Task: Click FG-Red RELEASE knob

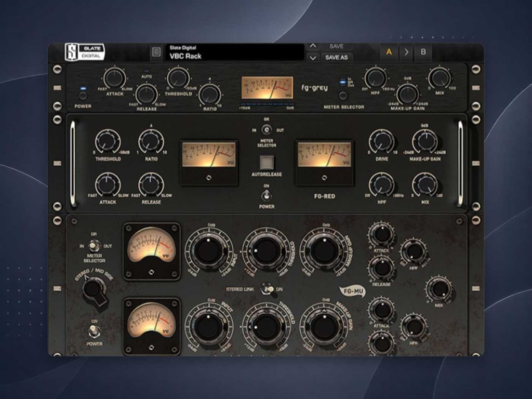Action: (x=151, y=185)
